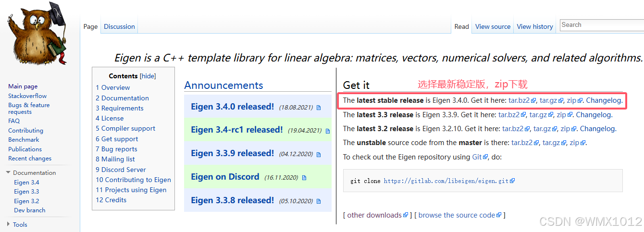The height and width of the screenshot is (232, 644).
Task: Open Eigen 3.4-rc1 released! announcement
Action: pos(236,130)
